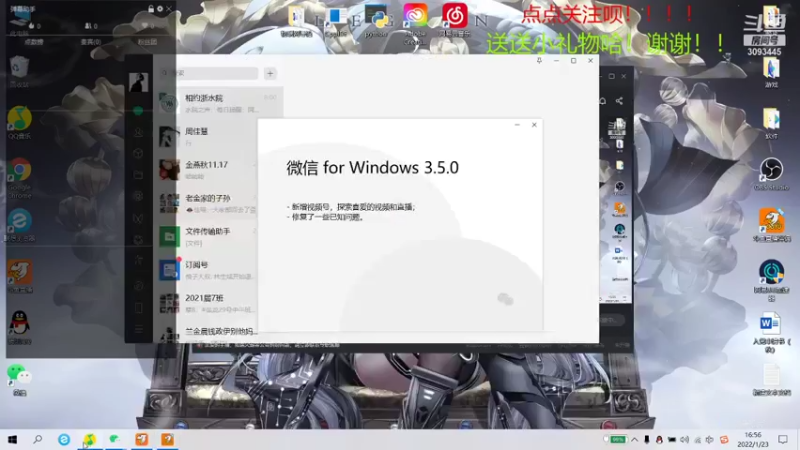Open the notification center icon

pyautogui.click(x=783, y=439)
